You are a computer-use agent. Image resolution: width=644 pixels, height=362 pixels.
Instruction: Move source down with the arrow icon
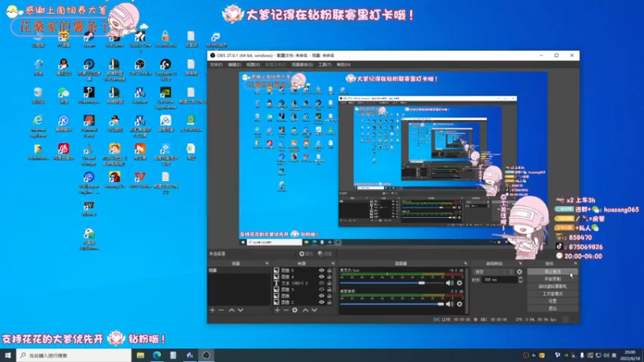(314, 310)
